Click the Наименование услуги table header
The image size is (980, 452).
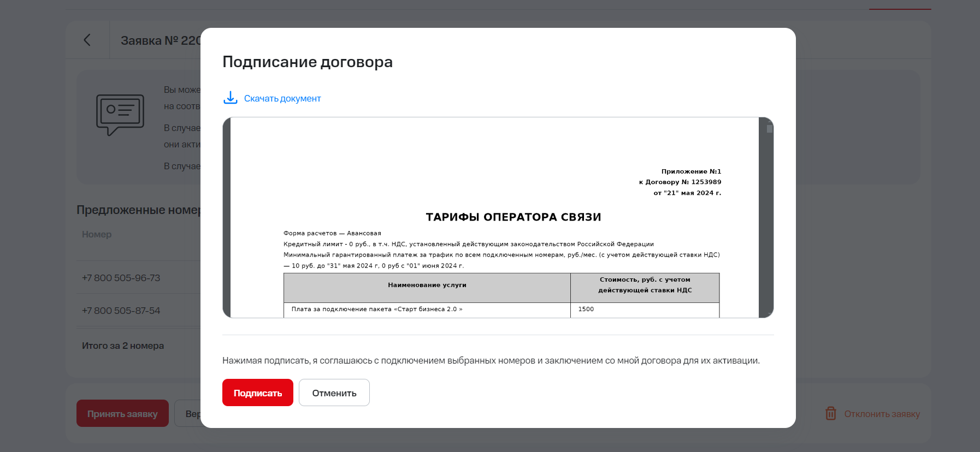coord(427,285)
